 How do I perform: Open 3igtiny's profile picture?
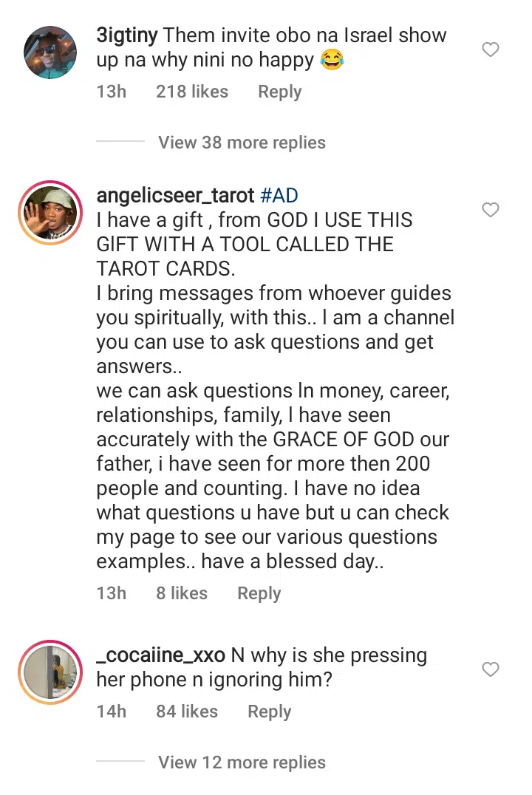pos(50,52)
